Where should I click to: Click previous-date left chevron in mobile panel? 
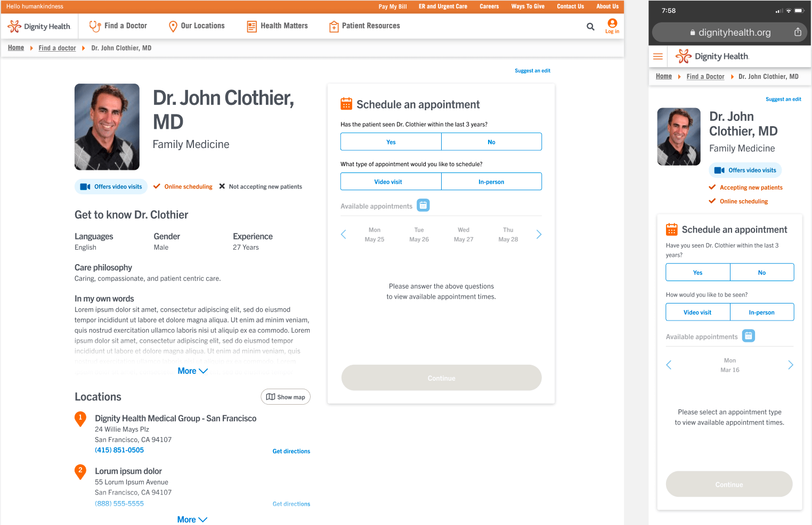pos(669,365)
